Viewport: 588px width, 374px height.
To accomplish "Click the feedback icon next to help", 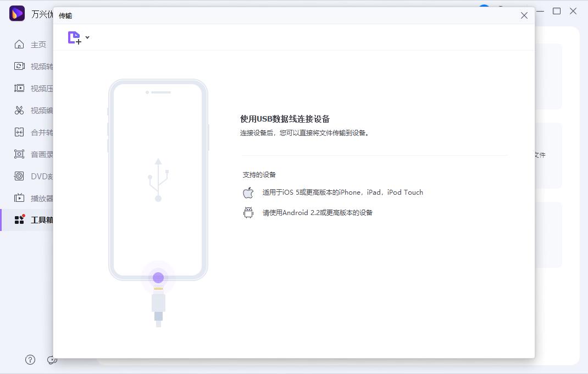I will (52, 359).
